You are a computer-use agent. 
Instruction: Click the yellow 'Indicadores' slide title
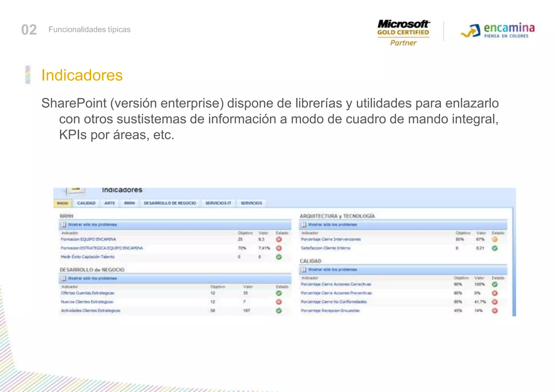[82, 75]
